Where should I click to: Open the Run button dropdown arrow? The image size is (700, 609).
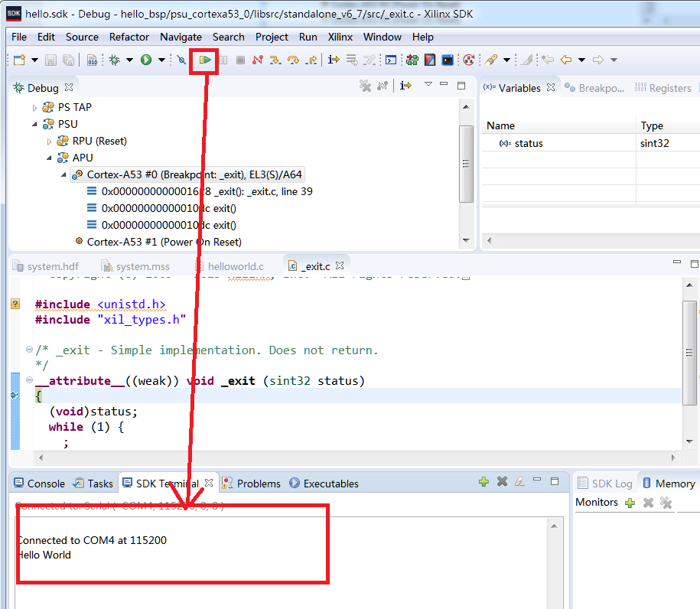[161, 60]
